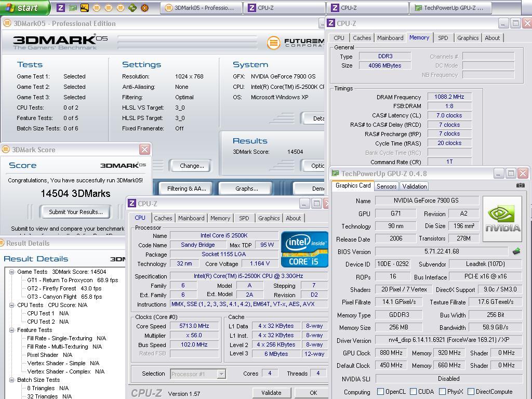This screenshot has height=399, width=532.
Task: Enable the CUDA checkbox
Action: 413,392
